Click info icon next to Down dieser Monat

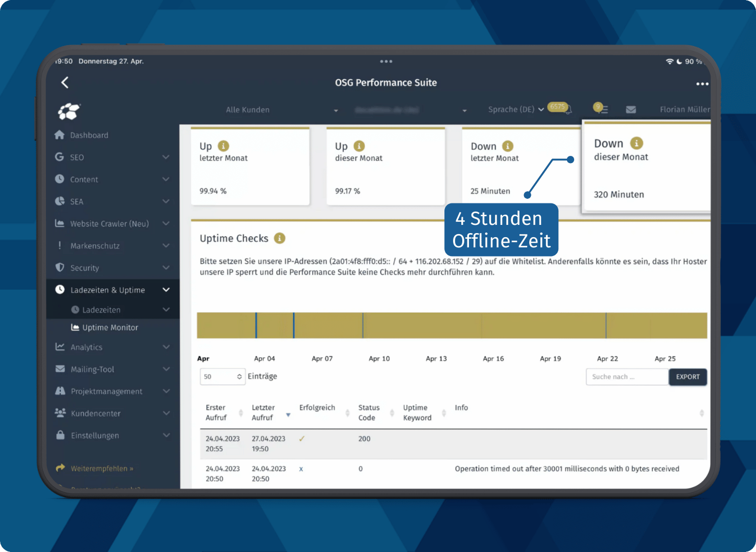636,143
